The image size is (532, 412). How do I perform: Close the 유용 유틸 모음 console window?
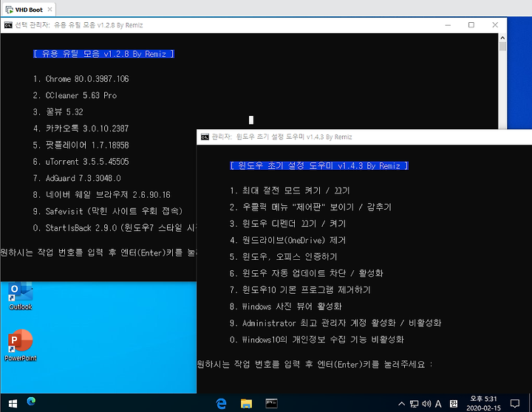pyautogui.click(x=495, y=25)
